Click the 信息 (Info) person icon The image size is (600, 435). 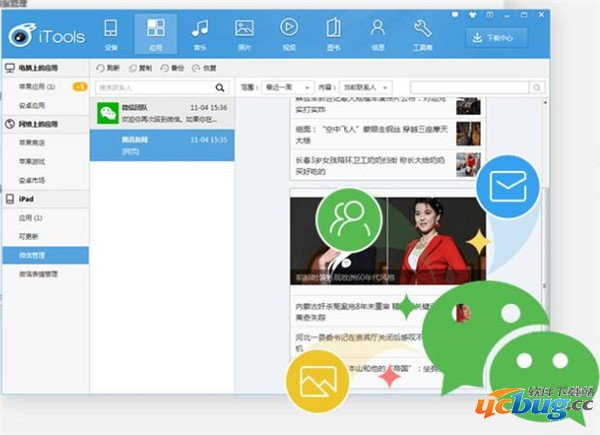[x=377, y=32]
